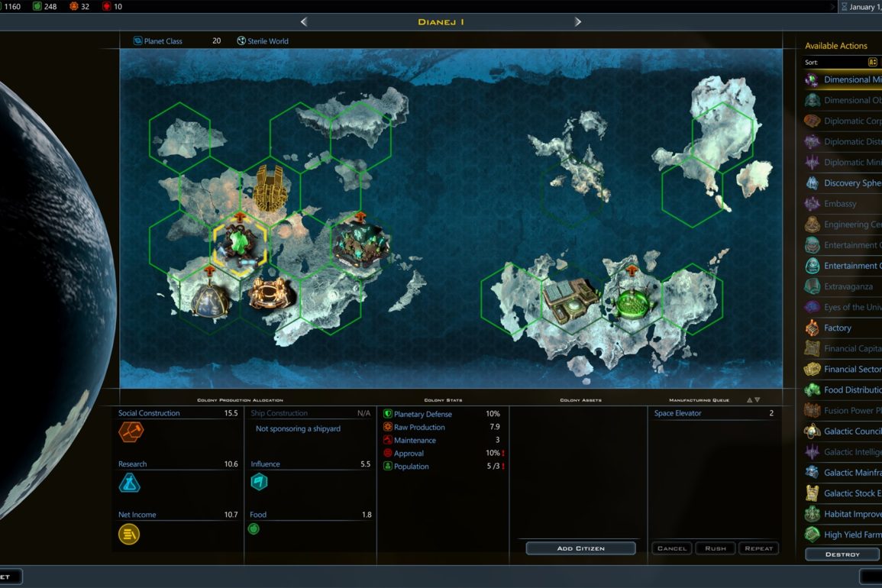Move queue item up with up arrow

click(x=749, y=400)
